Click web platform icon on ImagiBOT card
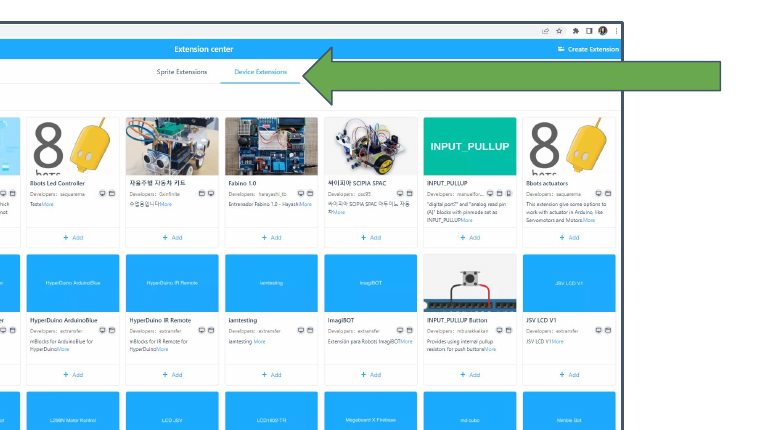 click(x=410, y=330)
